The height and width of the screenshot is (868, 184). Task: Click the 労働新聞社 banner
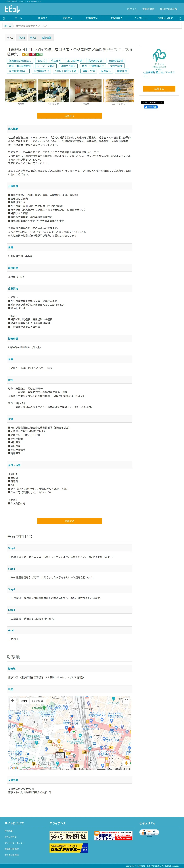tap(69, 835)
